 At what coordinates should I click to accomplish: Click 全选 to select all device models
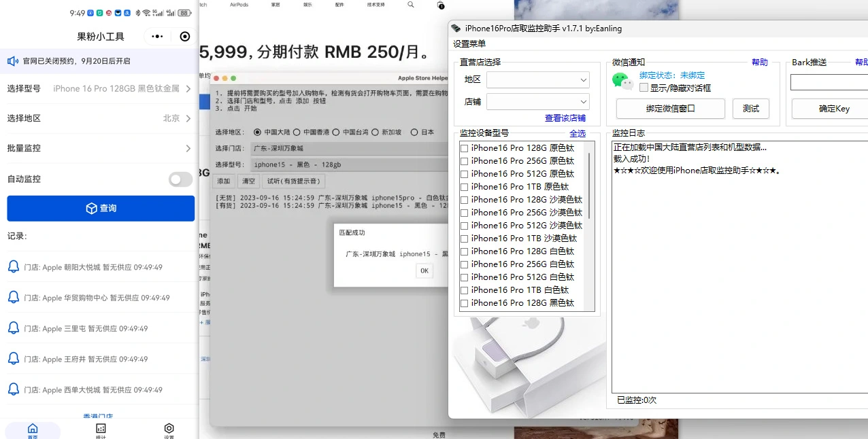pyautogui.click(x=578, y=133)
